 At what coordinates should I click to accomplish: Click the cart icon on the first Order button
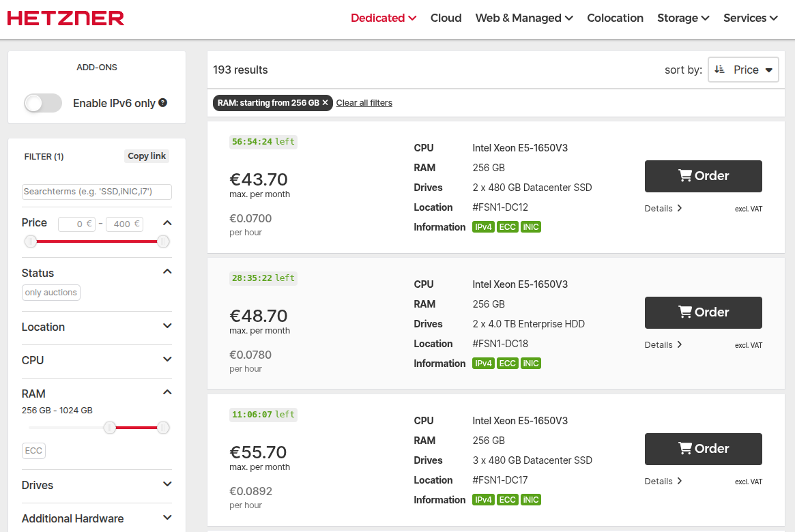(x=684, y=175)
